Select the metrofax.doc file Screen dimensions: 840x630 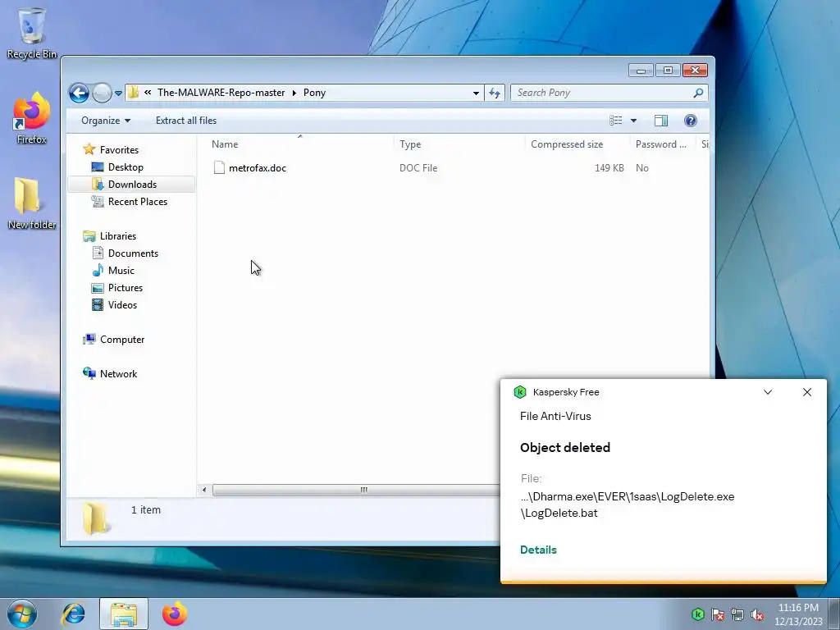click(x=257, y=168)
